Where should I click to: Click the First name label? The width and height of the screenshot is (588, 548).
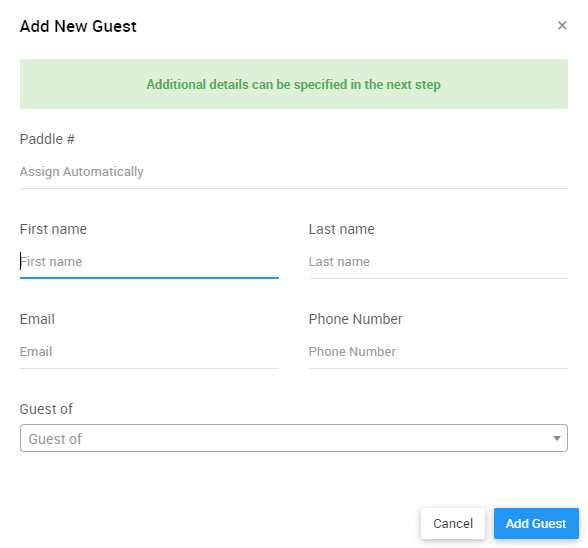(x=53, y=229)
